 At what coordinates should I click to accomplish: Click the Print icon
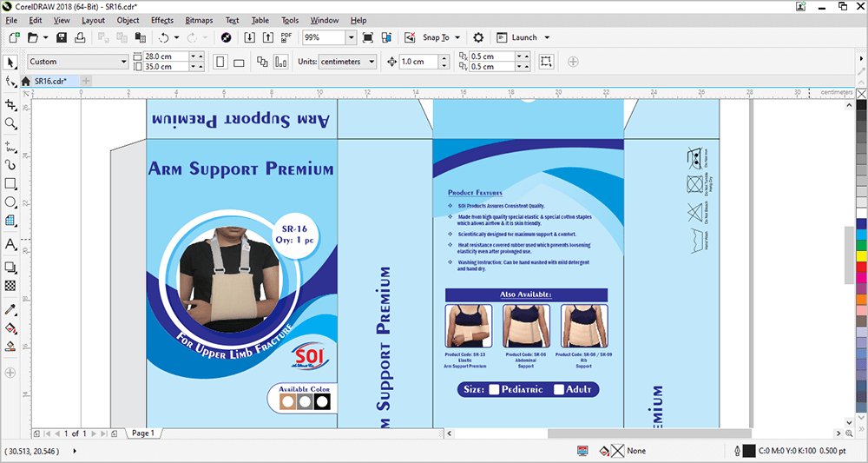(80, 37)
